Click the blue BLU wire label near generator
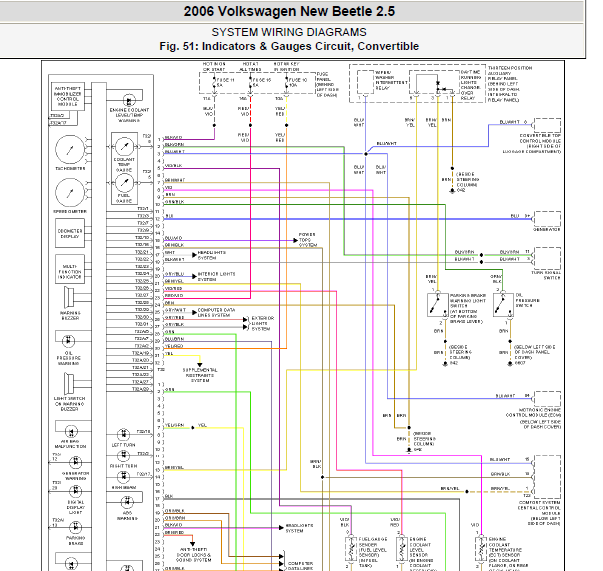The height and width of the screenshot is (571, 603). click(x=515, y=216)
